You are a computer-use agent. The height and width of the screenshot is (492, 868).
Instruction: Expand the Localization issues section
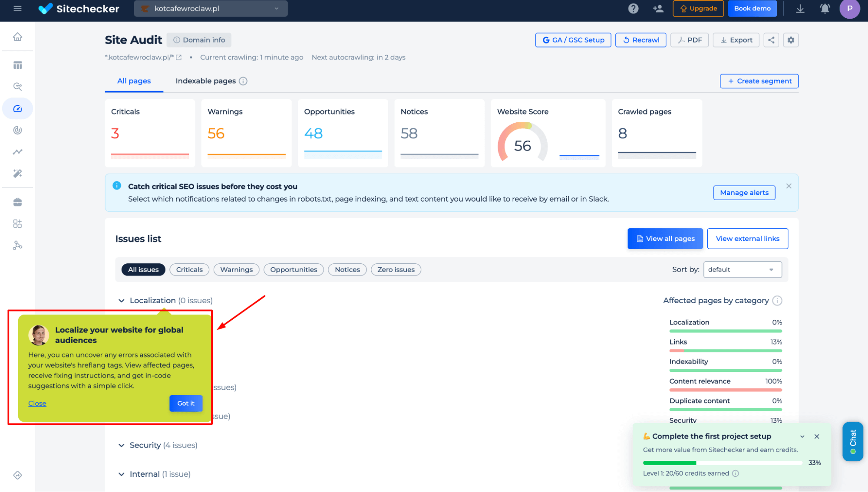tap(121, 300)
